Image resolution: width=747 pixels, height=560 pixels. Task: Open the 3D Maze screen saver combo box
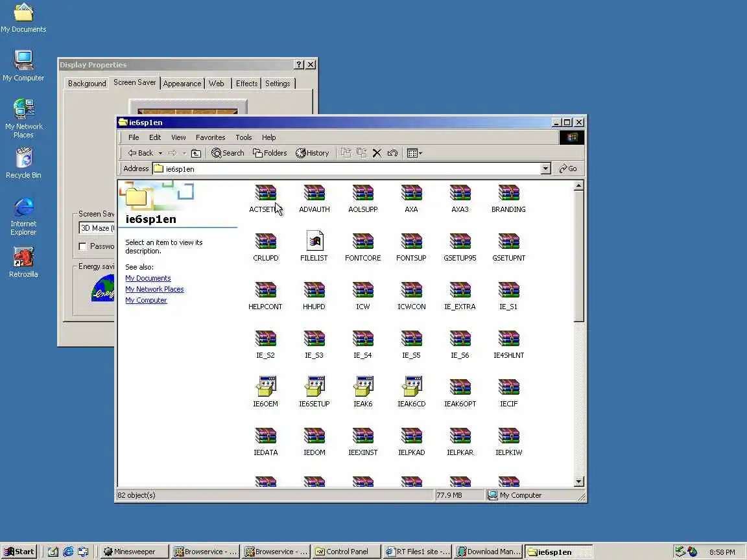97,228
